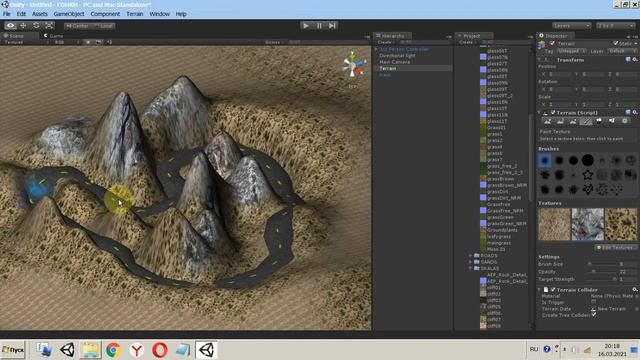This screenshot has height=360, width=640.
Task: Select the Move transform tool
Action: pos(23,25)
